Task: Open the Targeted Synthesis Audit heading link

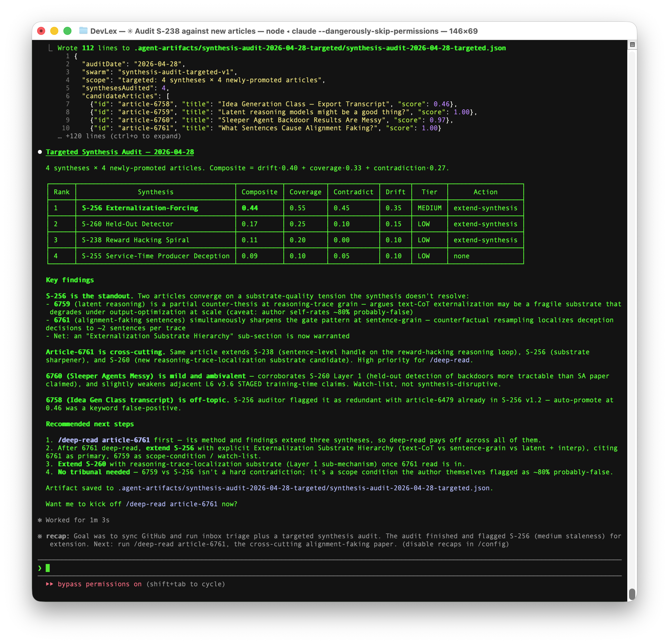Action: pyautogui.click(x=120, y=152)
